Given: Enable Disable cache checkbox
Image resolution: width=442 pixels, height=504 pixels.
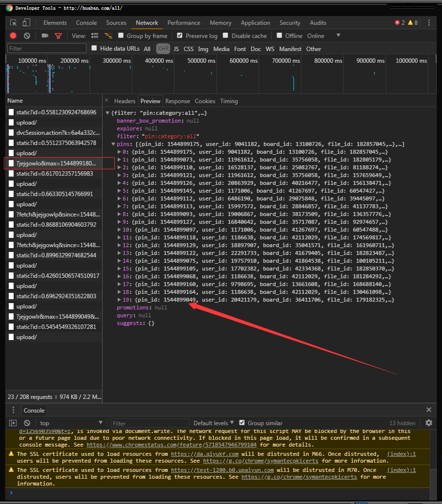Looking at the screenshot, I should (226, 36).
